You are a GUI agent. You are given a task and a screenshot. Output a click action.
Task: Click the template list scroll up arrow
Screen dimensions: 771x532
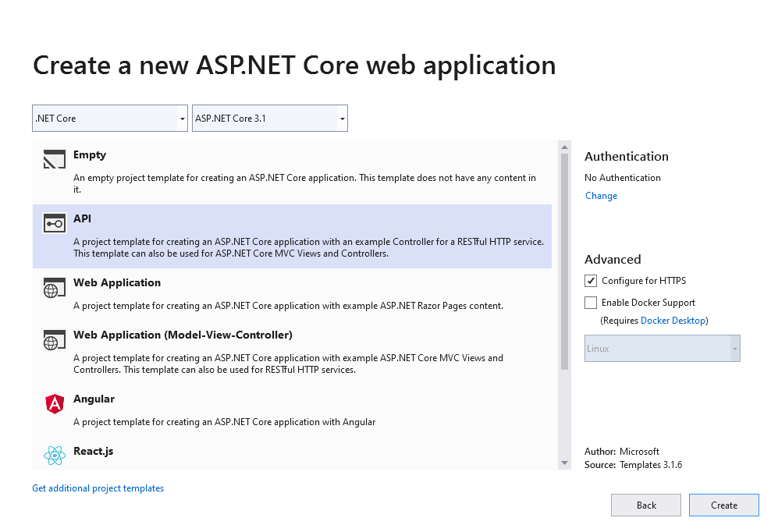(x=564, y=147)
